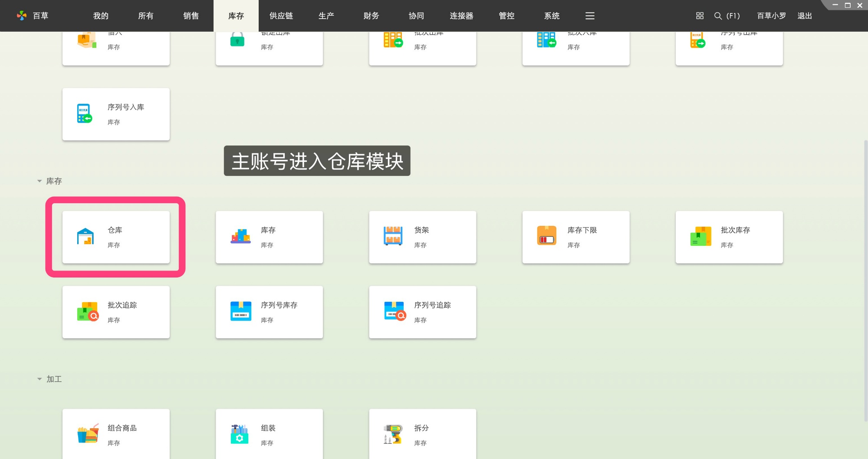Open the 财务 menu tab
Image resolution: width=868 pixels, height=459 pixels.
[372, 16]
